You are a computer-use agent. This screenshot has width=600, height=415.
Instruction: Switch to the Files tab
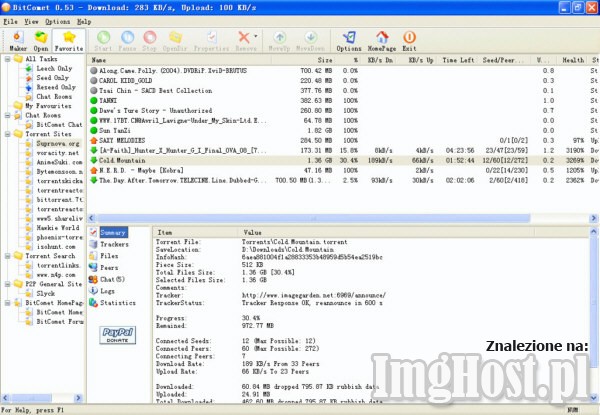pyautogui.click(x=109, y=256)
